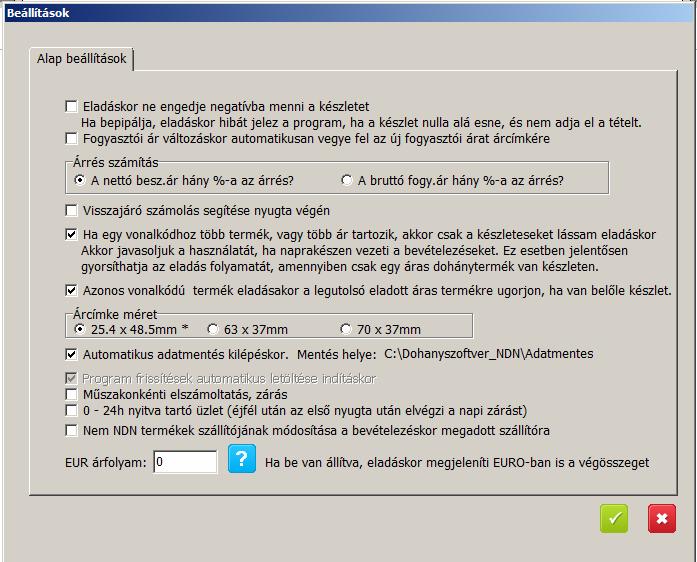The width and height of the screenshot is (697, 562).
Task: Select 'A nettó besz.ár hány %-a az árrés?'
Action: point(80,180)
